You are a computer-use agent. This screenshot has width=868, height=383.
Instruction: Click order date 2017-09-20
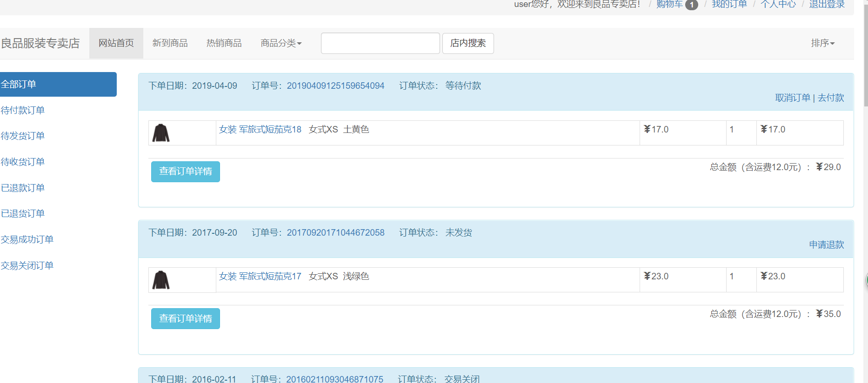(214, 232)
